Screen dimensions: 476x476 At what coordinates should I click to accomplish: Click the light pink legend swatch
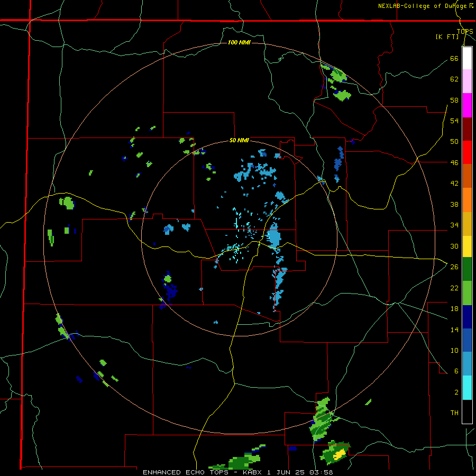click(x=467, y=81)
